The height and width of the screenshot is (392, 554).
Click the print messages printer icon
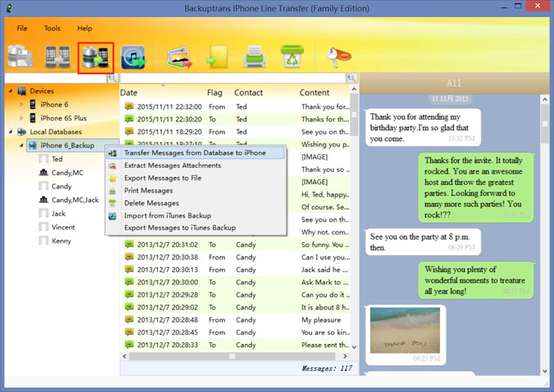pos(254,56)
